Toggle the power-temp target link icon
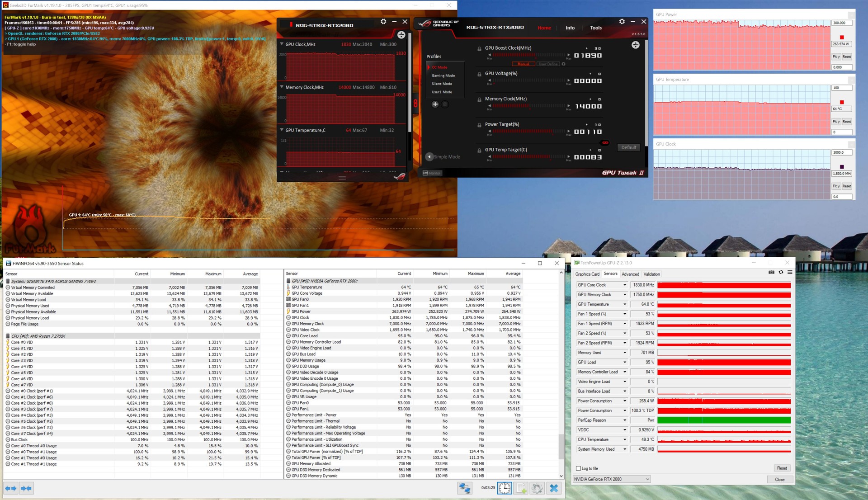Image resolution: width=868 pixels, height=500 pixels. click(x=605, y=143)
